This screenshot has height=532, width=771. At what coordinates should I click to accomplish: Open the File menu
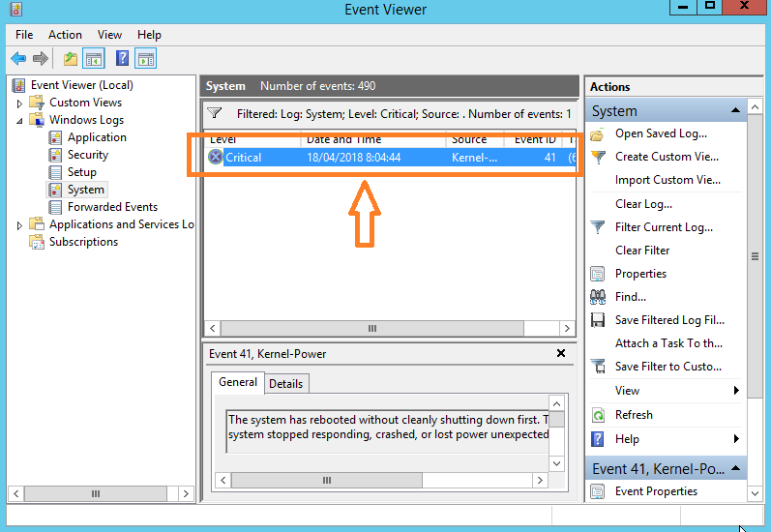tap(24, 35)
